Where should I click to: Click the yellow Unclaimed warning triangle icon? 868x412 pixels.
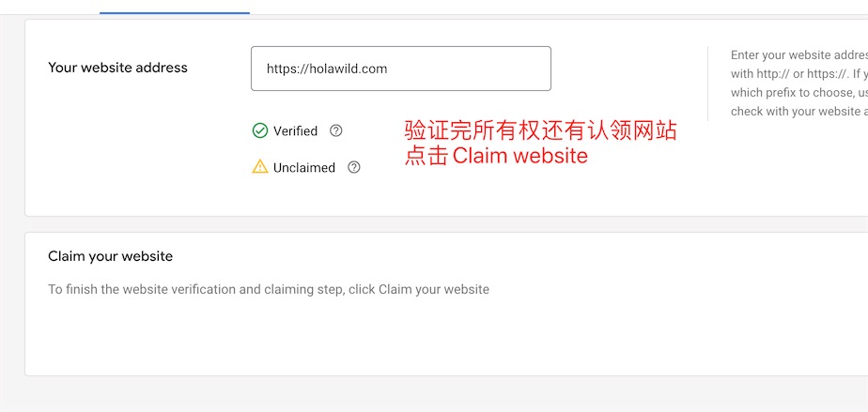(260, 166)
